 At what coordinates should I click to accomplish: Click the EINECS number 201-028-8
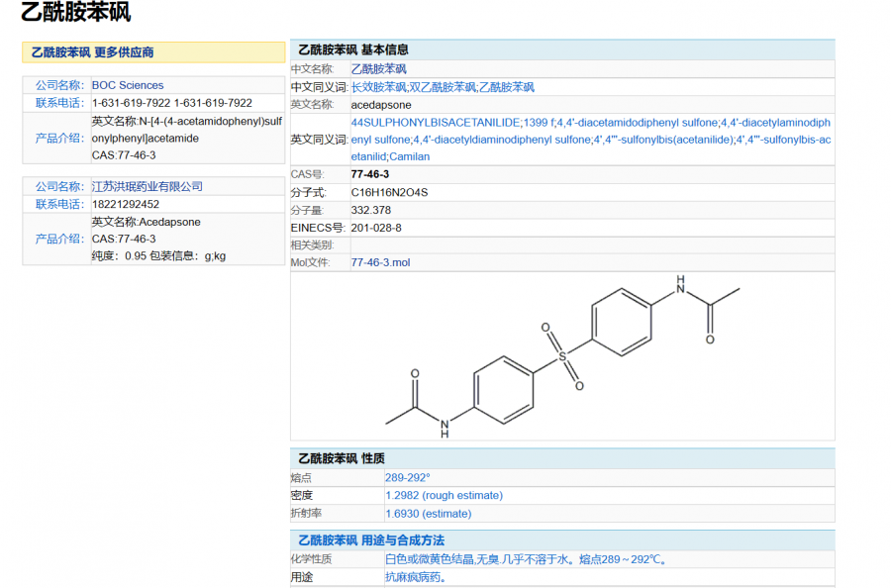pos(376,228)
